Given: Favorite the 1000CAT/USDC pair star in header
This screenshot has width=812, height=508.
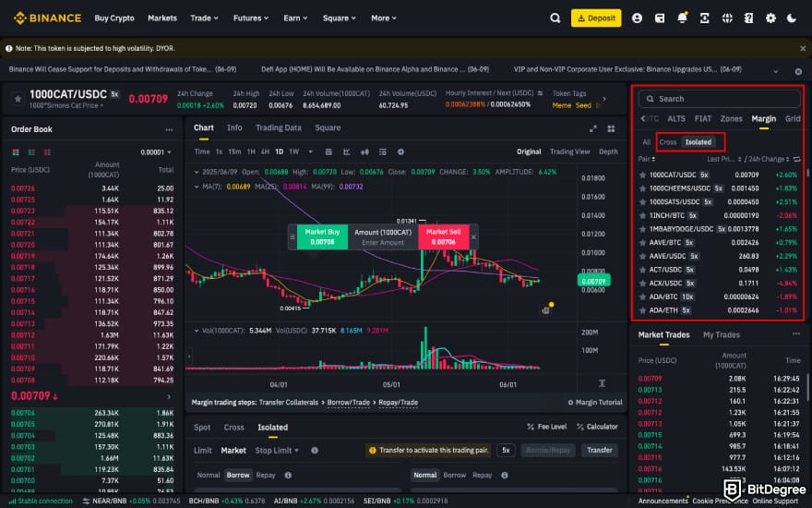Looking at the screenshot, I should coord(18,98).
